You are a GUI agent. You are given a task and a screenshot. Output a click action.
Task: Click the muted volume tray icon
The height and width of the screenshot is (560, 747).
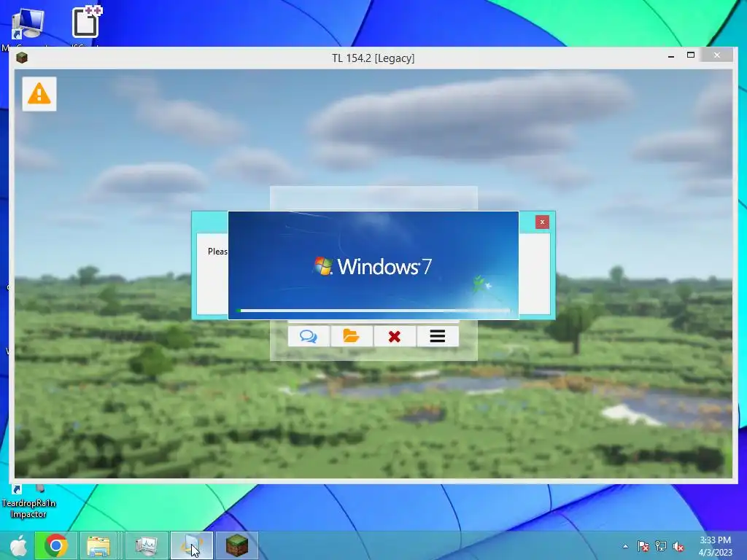point(678,546)
